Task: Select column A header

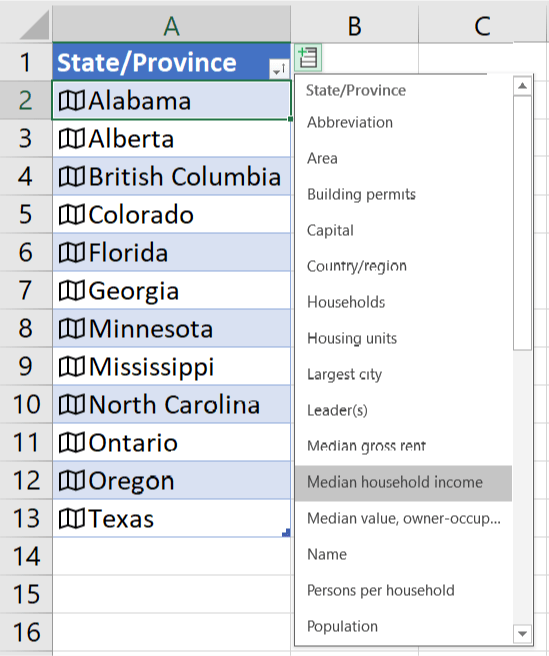Action: [172, 24]
